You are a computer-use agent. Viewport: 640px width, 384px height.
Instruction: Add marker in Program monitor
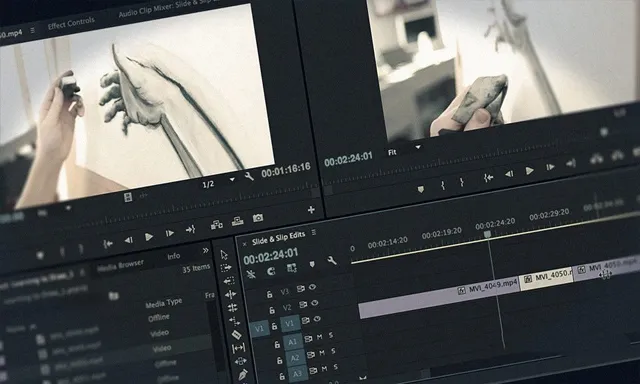point(421,189)
